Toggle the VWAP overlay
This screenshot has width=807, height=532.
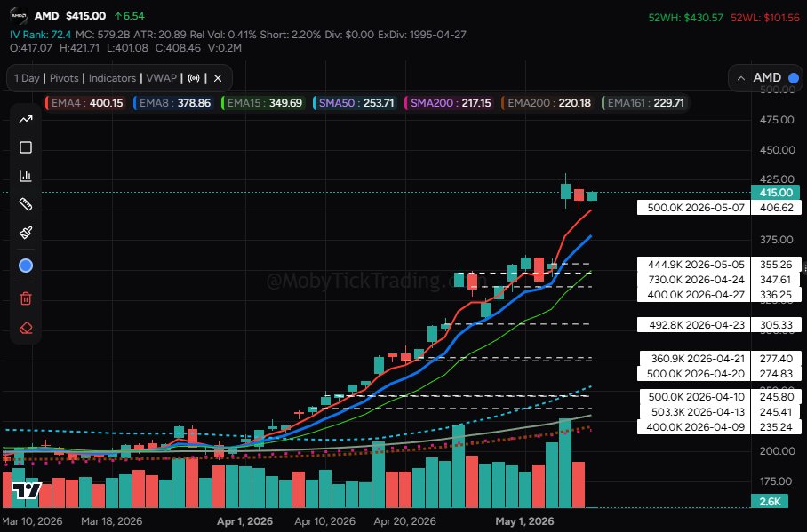pos(161,78)
